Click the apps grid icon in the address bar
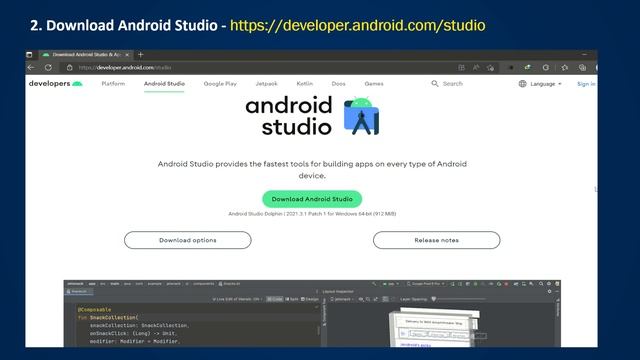640x360 pixels. [461, 67]
